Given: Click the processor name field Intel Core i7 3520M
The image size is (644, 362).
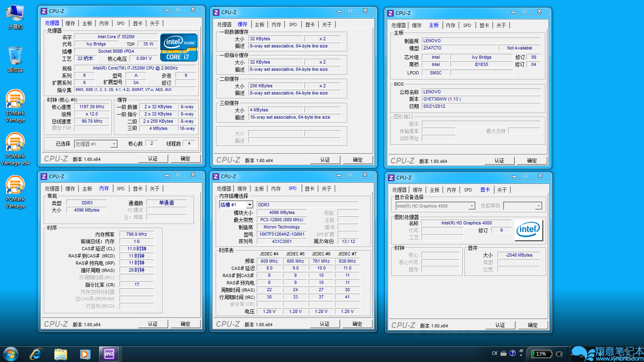Looking at the screenshot, I should (116, 37).
